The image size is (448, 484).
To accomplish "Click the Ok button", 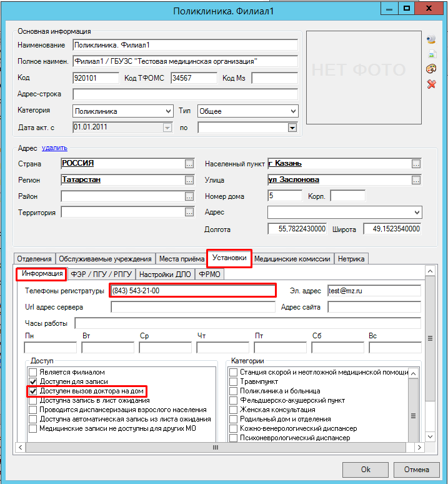I will click(x=366, y=470).
